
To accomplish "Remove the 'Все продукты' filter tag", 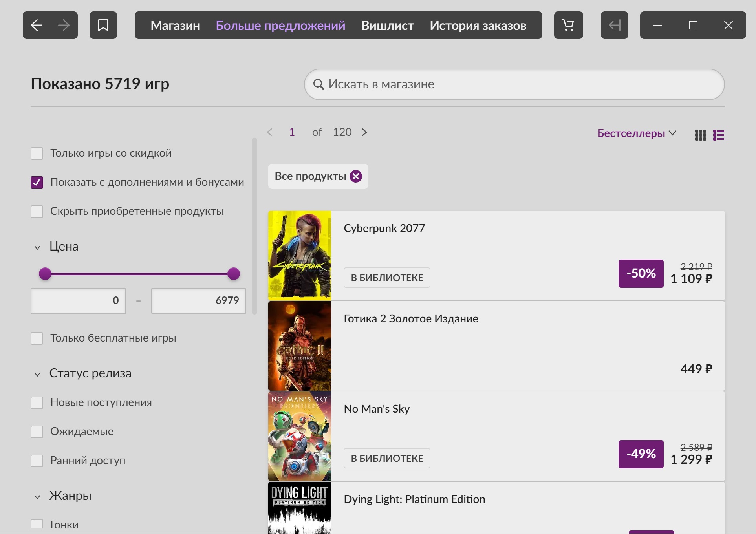I will coord(356,176).
